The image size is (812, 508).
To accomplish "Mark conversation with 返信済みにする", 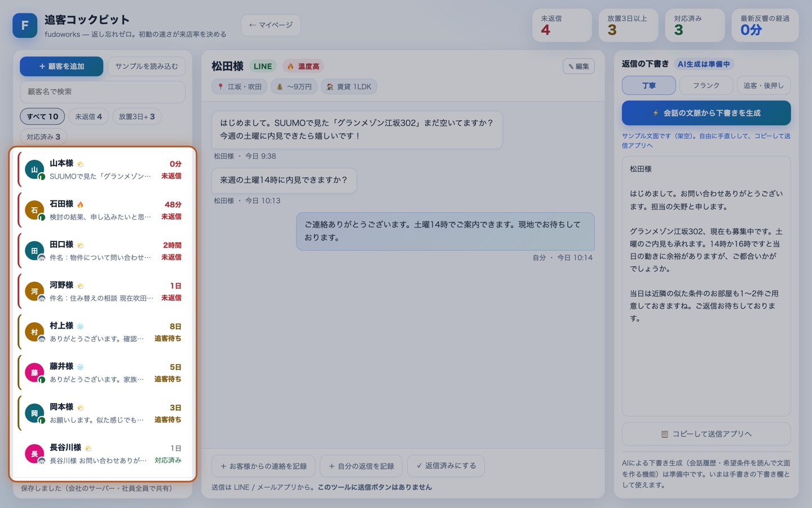I will pos(446,466).
